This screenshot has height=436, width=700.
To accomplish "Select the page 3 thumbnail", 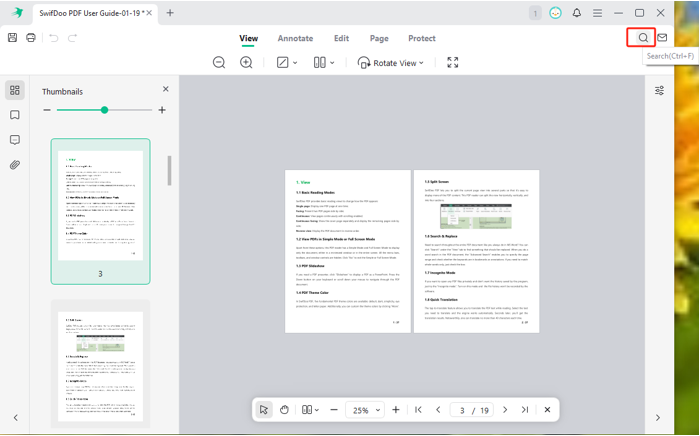I will 100,205.
